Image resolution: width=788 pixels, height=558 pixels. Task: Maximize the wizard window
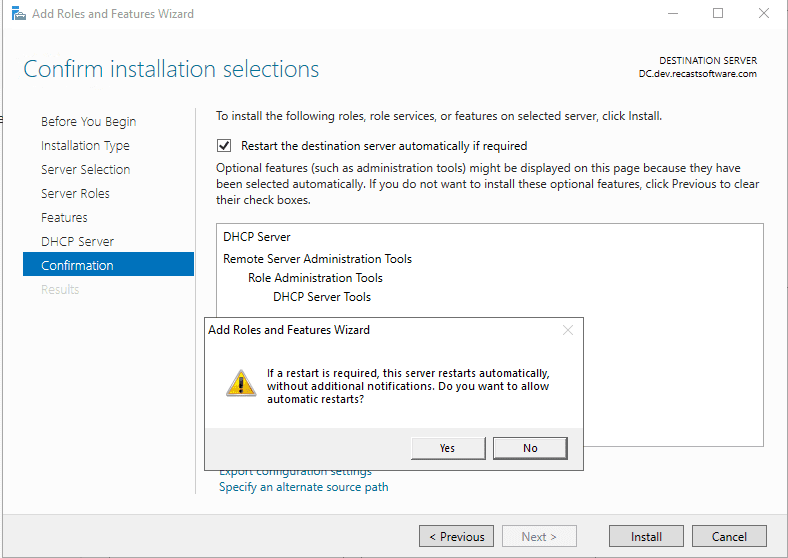click(717, 14)
